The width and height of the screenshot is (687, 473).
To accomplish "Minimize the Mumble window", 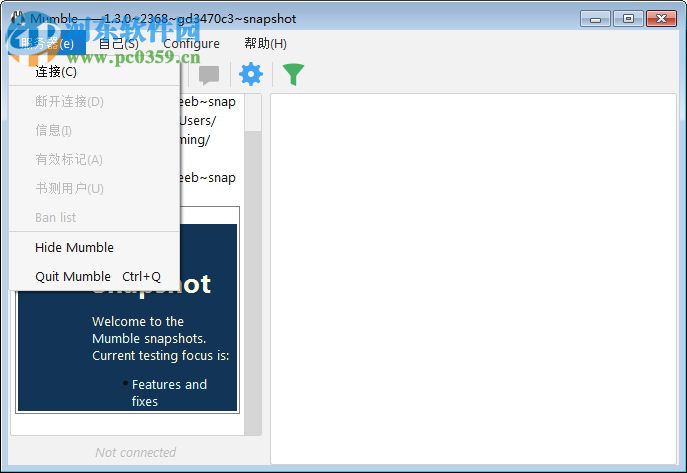I will pos(595,19).
